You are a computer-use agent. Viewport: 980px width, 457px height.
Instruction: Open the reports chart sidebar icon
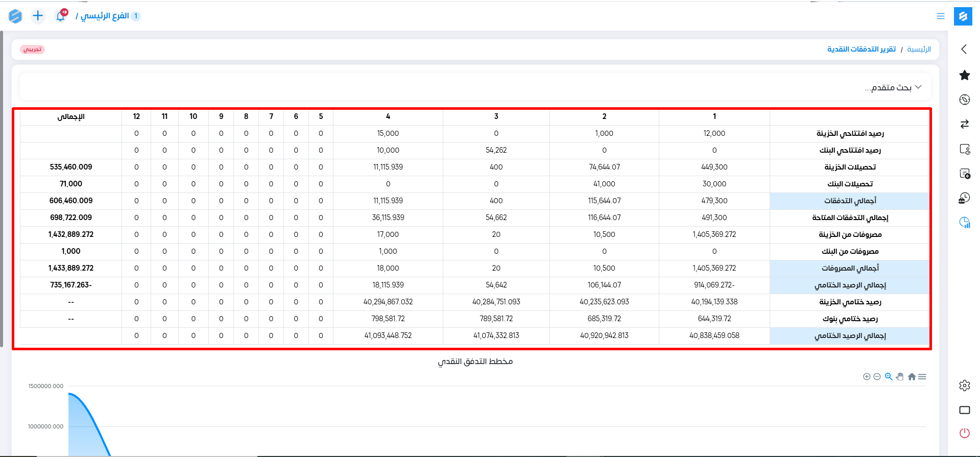[964, 223]
